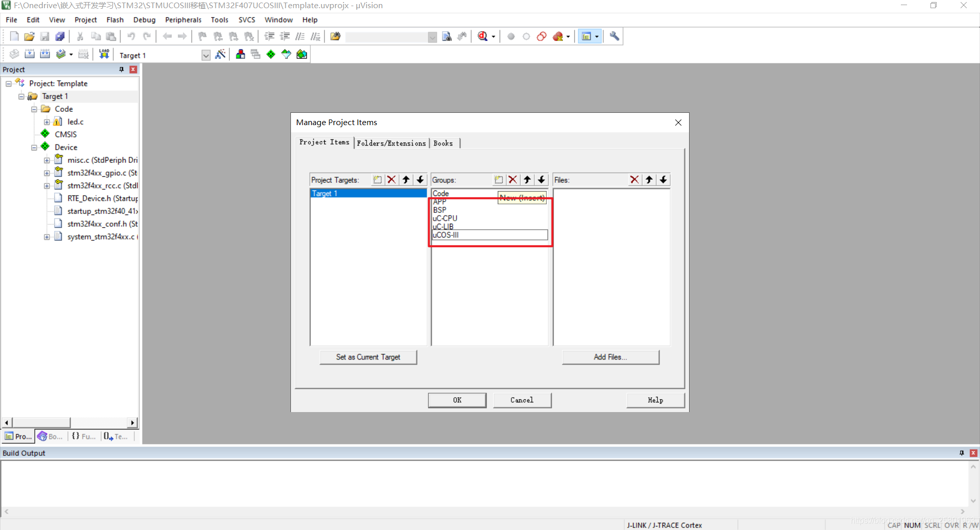Collapse the Device component node

click(34, 148)
